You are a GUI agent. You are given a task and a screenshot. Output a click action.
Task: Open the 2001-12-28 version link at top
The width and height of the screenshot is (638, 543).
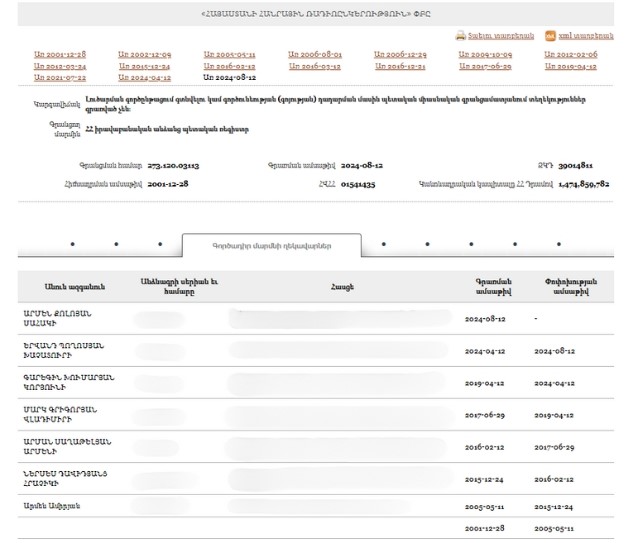pyautogui.click(x=60, y=54)
